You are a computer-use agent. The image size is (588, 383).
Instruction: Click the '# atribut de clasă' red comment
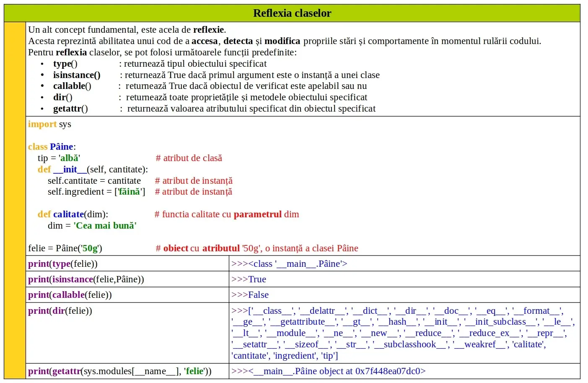pos(189,158)
